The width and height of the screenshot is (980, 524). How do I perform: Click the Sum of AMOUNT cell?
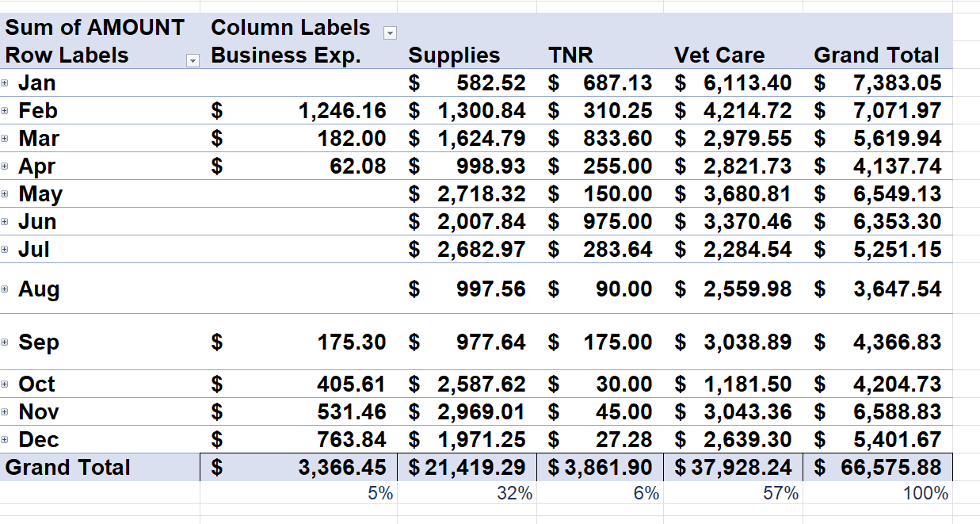pyautogui.click(x=95, y=28)
